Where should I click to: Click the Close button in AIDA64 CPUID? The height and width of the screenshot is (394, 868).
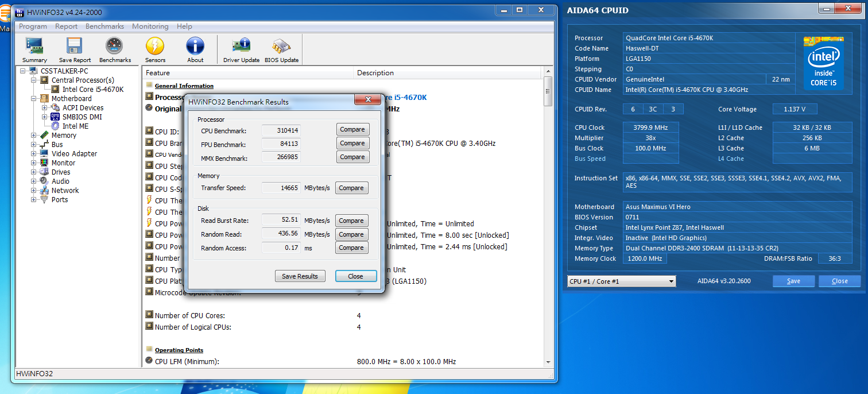point(840,281)
